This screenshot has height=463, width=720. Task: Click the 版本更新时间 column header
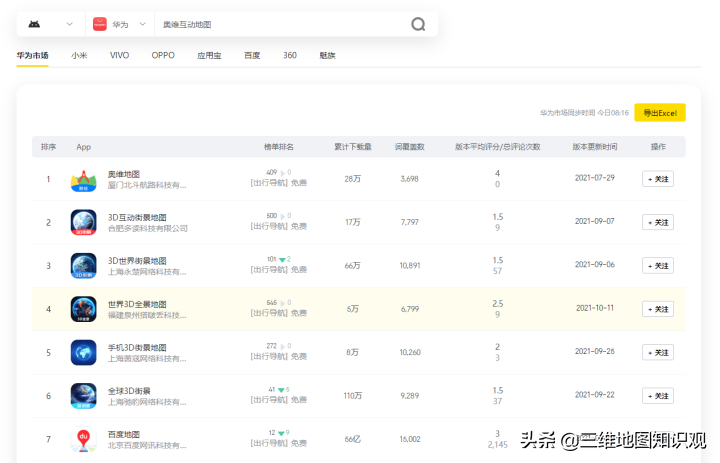tap(595, 147)
